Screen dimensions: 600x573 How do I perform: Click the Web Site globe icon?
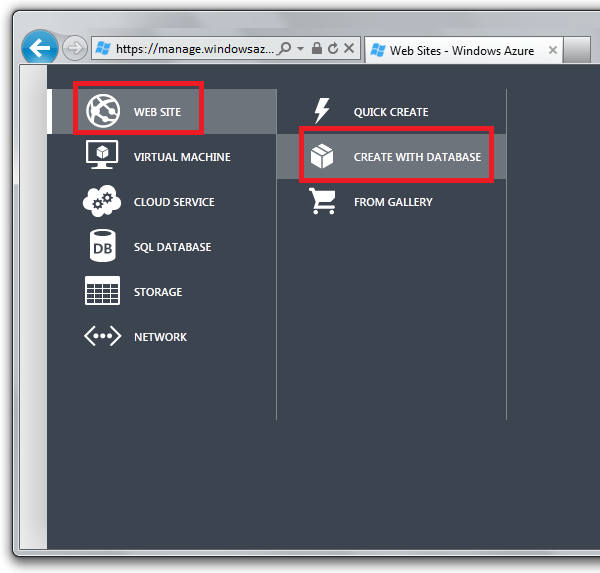tap(103, 111)
